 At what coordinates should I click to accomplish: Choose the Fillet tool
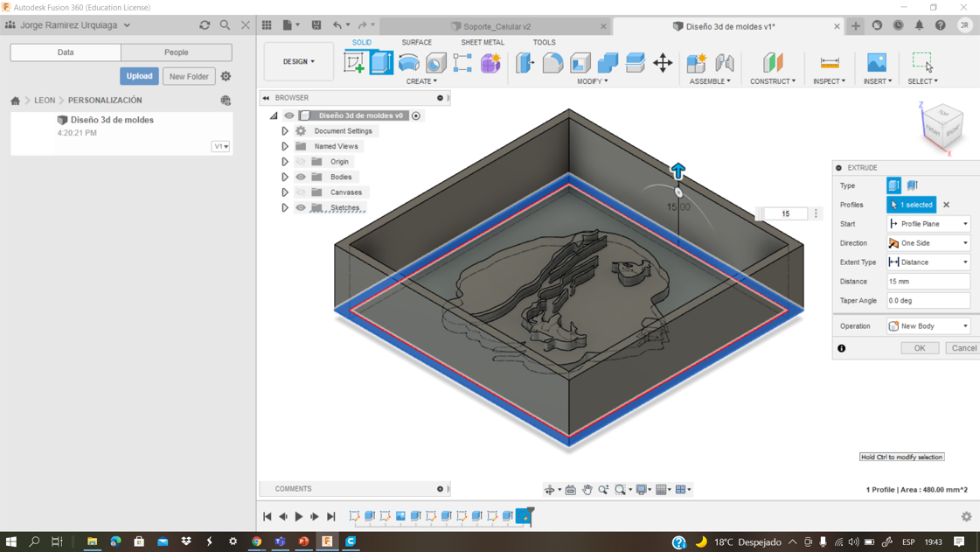click(x=553, y=62)
